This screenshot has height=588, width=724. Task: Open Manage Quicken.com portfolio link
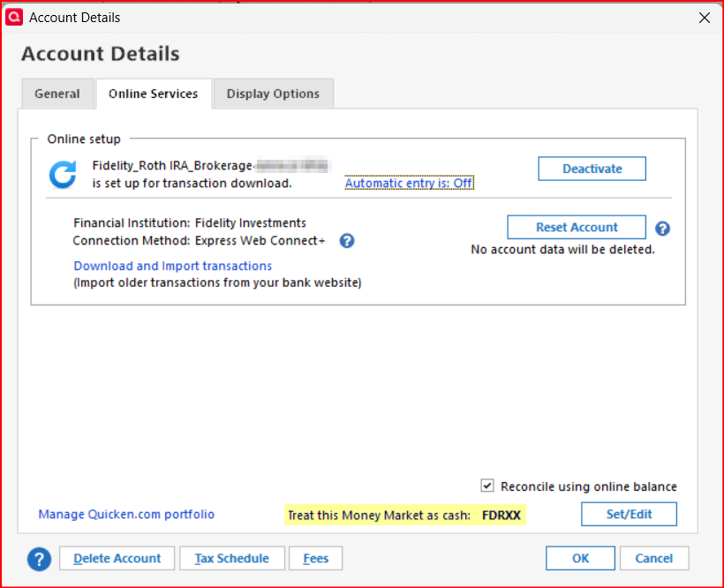click(126, 514)
